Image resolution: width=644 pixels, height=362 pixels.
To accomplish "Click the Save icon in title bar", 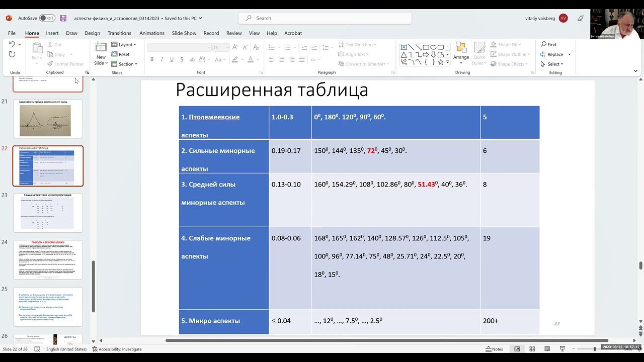I will point(63,18).
